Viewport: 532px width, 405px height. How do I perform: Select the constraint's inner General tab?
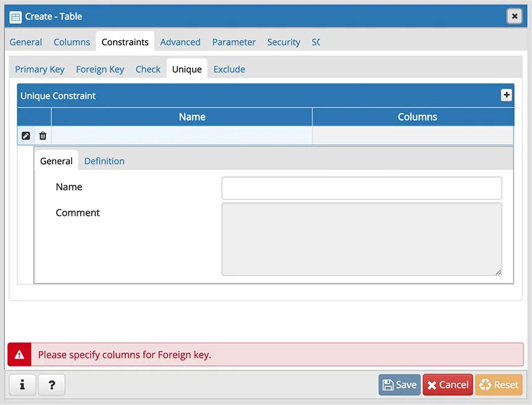[56, 161]
